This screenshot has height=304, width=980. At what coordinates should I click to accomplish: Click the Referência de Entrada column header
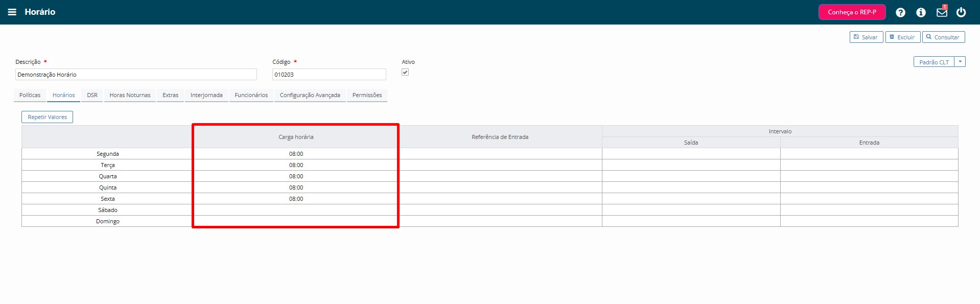(x=500, y=137)
